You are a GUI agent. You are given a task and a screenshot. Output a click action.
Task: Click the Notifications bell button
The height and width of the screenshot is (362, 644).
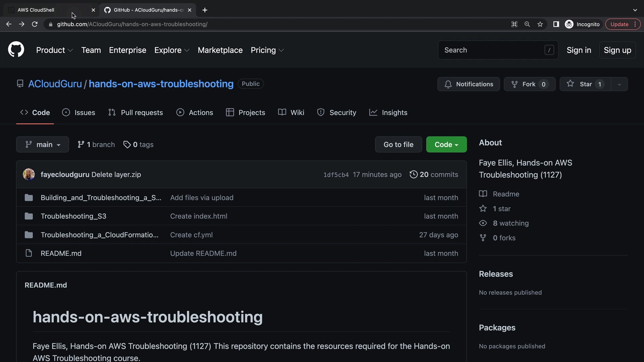point(468,84)
